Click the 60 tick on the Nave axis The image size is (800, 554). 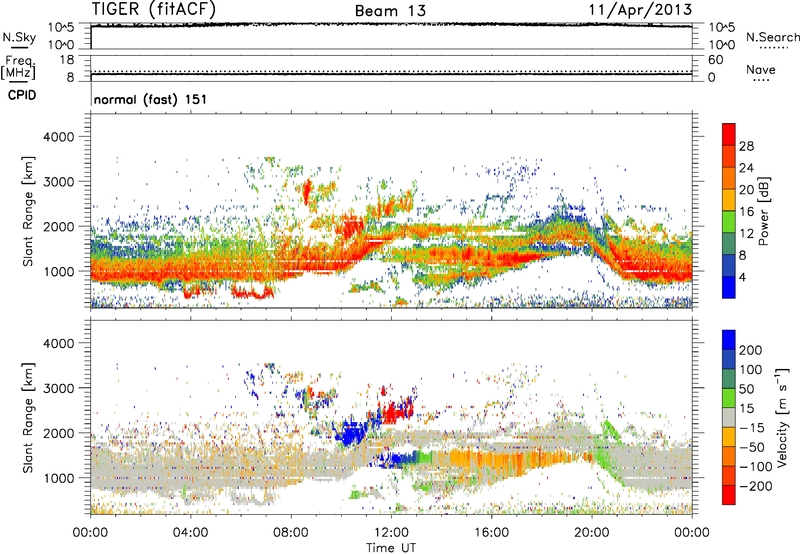(x=715, y=60)
